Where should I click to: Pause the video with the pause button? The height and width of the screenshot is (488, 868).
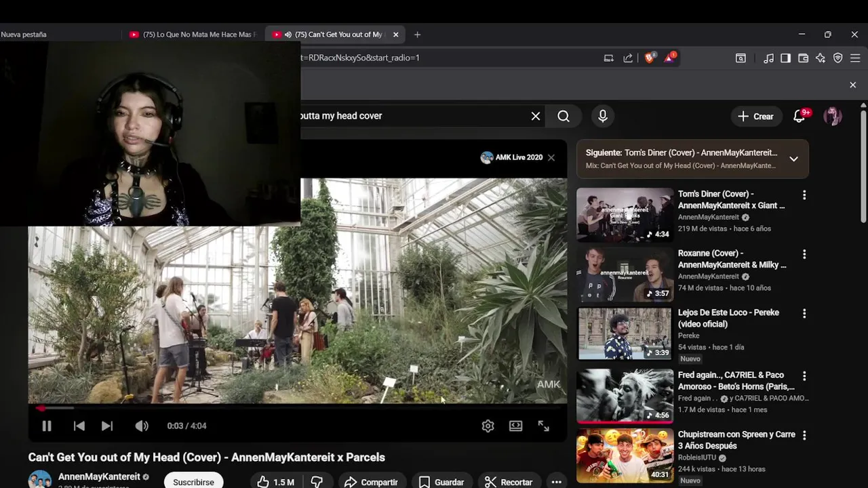click(x=47, y=426)
